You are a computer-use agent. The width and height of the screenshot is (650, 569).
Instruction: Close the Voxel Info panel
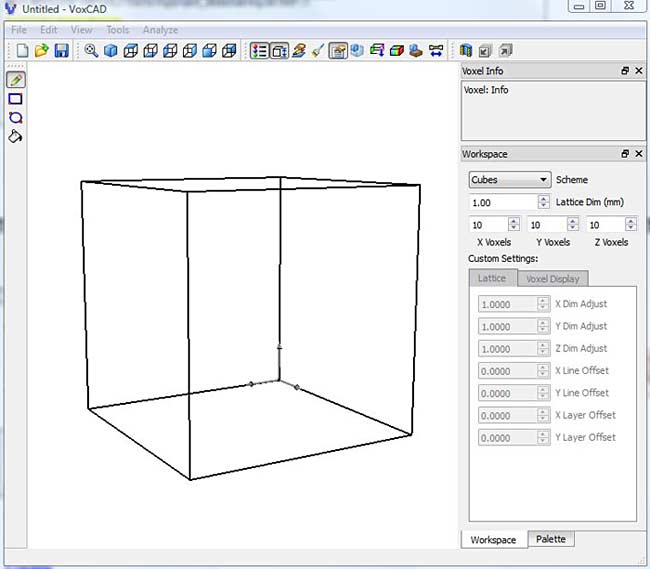(639, 71)
